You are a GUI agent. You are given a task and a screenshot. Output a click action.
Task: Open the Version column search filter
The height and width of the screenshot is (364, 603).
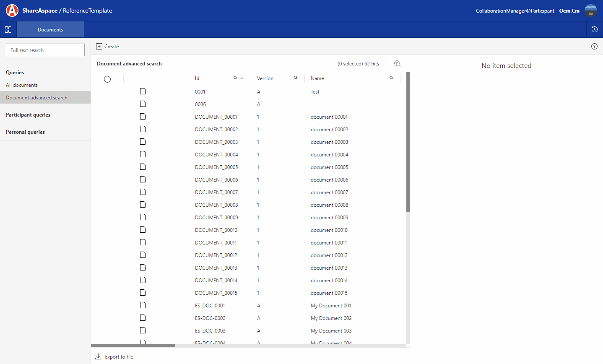[296, 78]
